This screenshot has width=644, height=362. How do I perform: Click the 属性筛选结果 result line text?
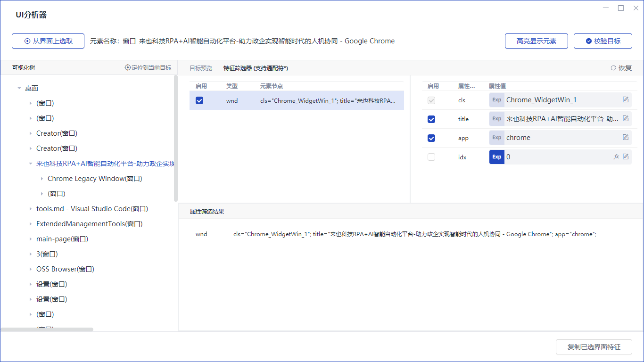click(415, 234)
